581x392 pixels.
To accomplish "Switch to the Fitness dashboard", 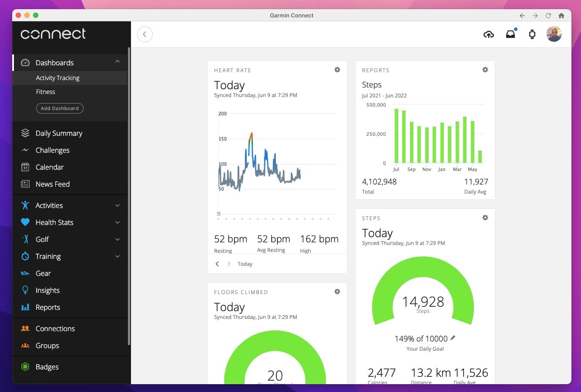I will pyautogui.click(x=46, y=92).
